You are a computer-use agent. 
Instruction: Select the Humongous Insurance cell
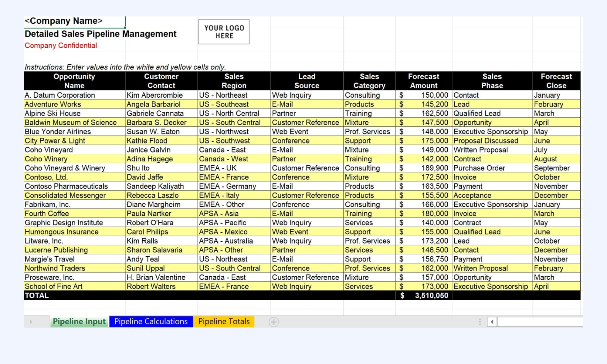tap(74, 231)
